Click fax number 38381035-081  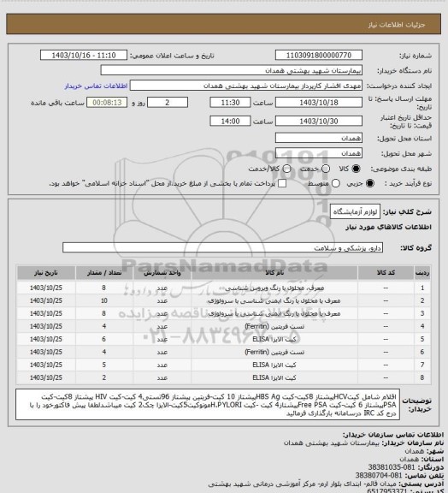[x=392, y=467]
